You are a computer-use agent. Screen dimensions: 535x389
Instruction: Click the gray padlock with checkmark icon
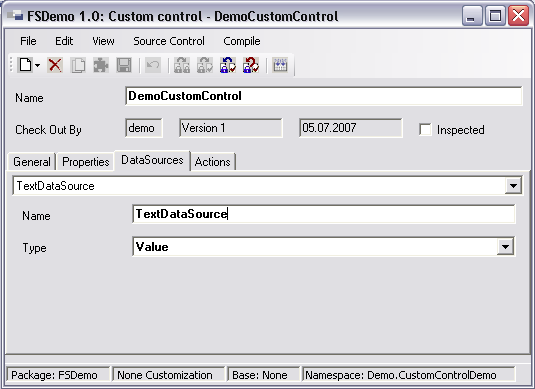tap(205, 65)
